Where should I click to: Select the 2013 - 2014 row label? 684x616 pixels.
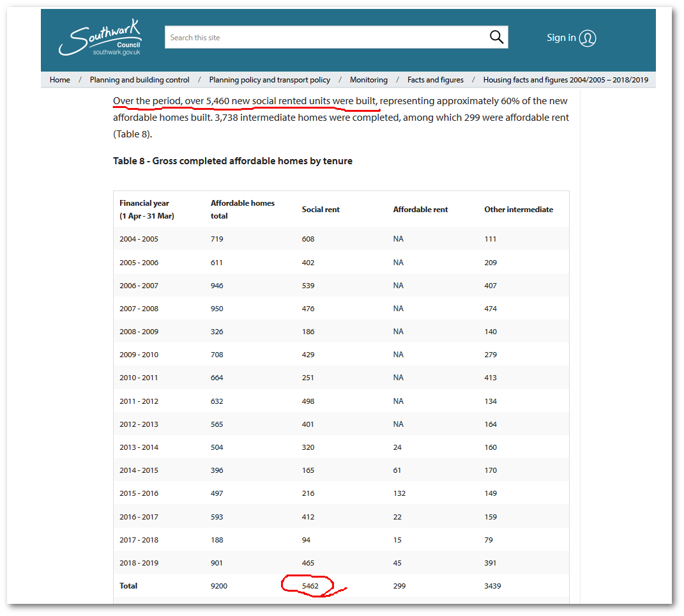pyautogui.click(x=139, y=447)
